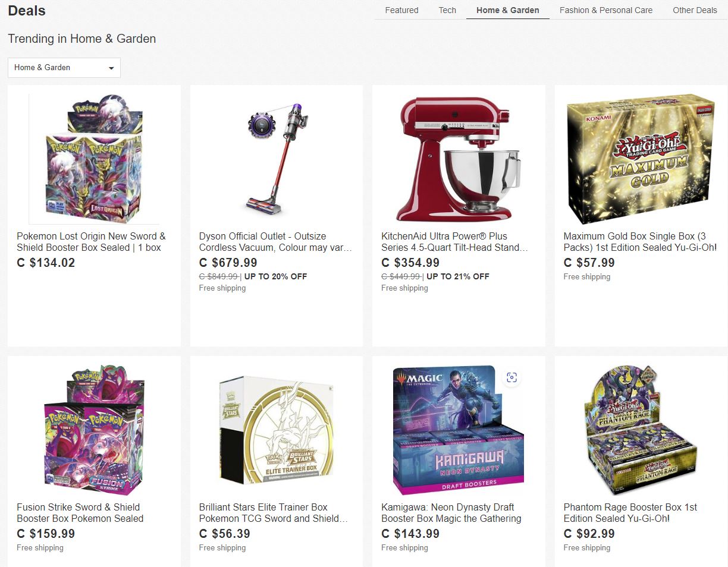
Task: Open the Dyson Official Outlet listing title
Action: (275, 242)
